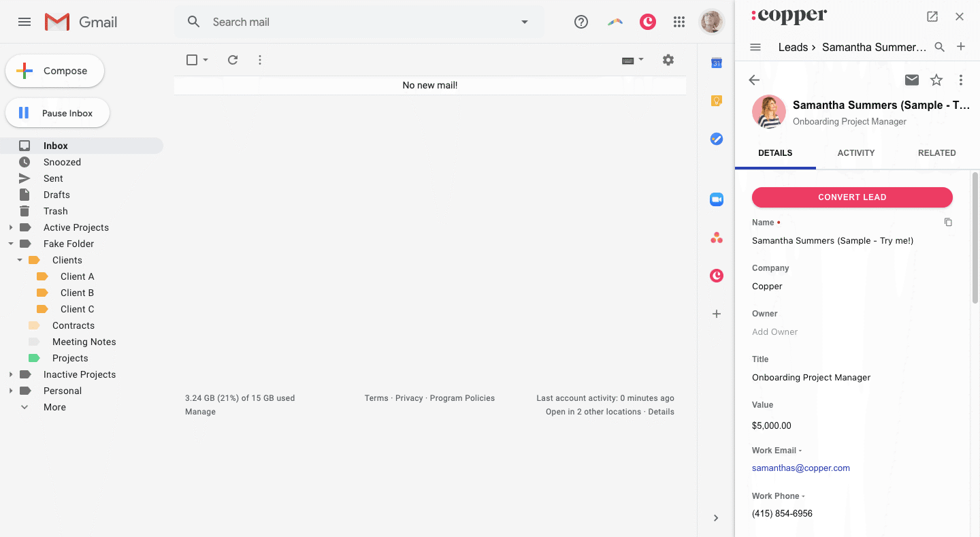The width and height of the screenshot is (980, 537).
Task: Click CONVERT LEAD button
Action: (852, 197)
